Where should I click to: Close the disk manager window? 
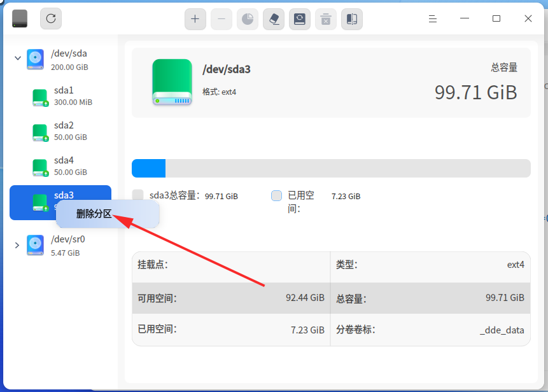point(528,18)
